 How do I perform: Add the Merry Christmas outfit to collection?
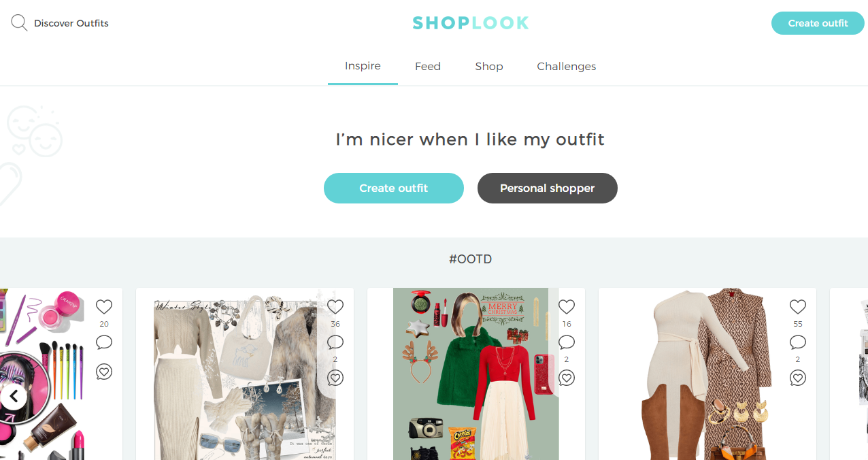pos(567,378)
